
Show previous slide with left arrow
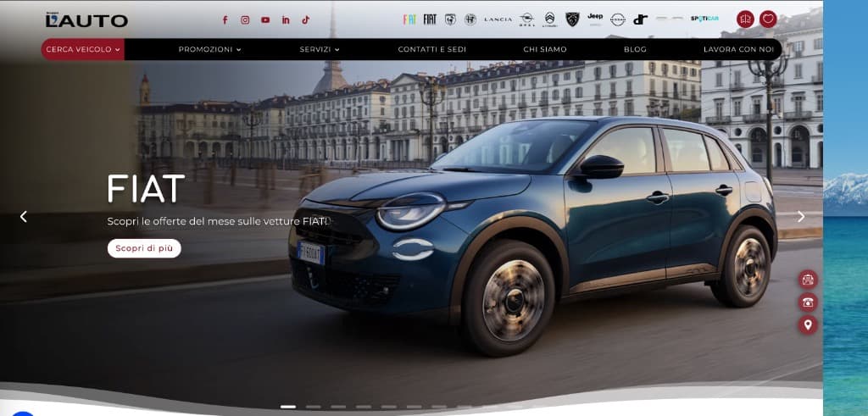(x=23, y=217)
